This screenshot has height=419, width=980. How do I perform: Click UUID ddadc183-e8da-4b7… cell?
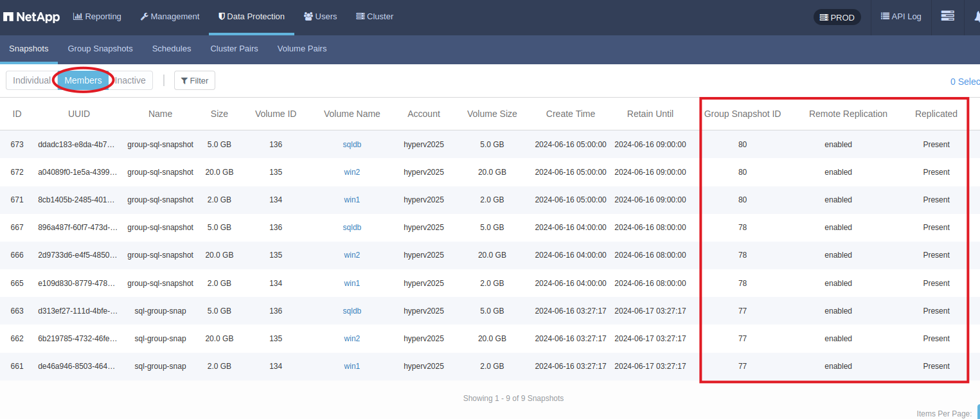click(x=78, y=145)
